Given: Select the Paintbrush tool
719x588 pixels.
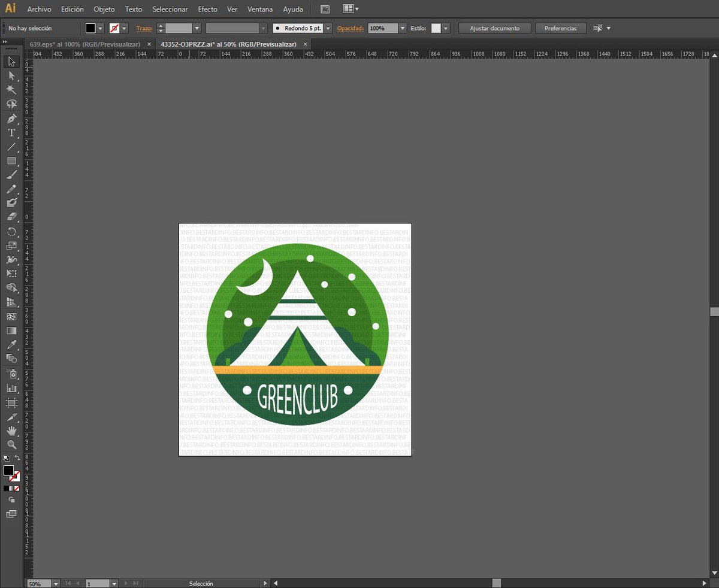Looking at the screenshot, I should click(x=11, y=175).
